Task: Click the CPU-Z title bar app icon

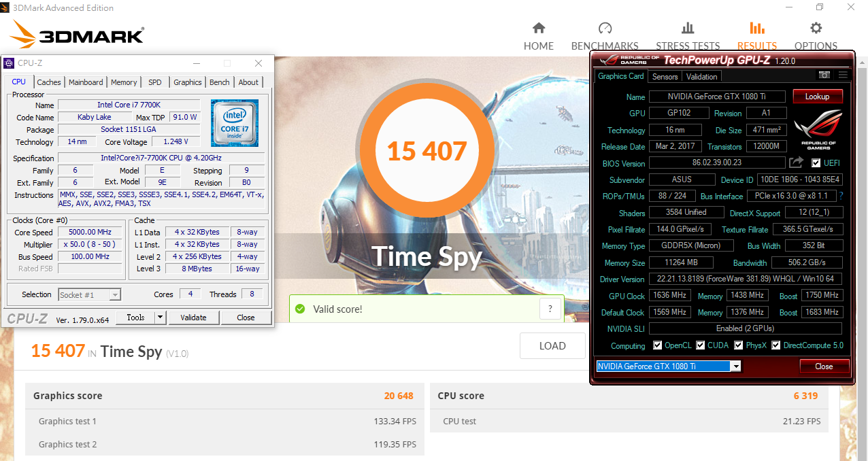Action: click(9, 63)
